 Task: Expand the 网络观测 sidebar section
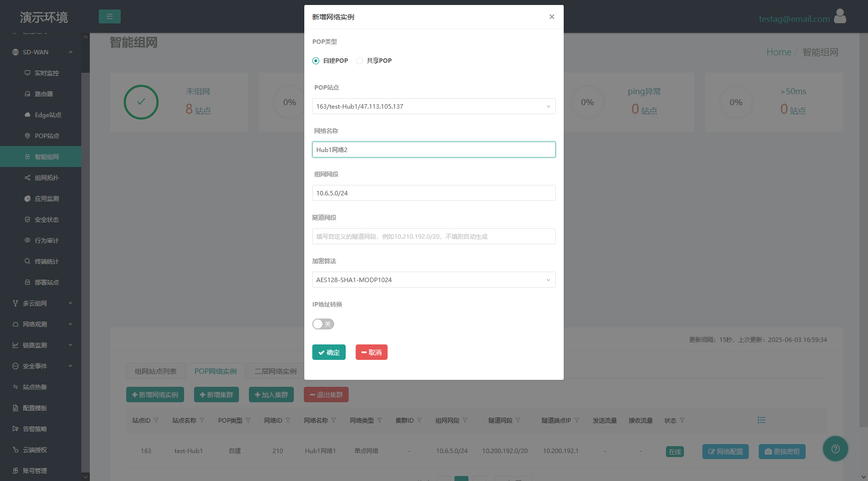click(x=70, y=324)
